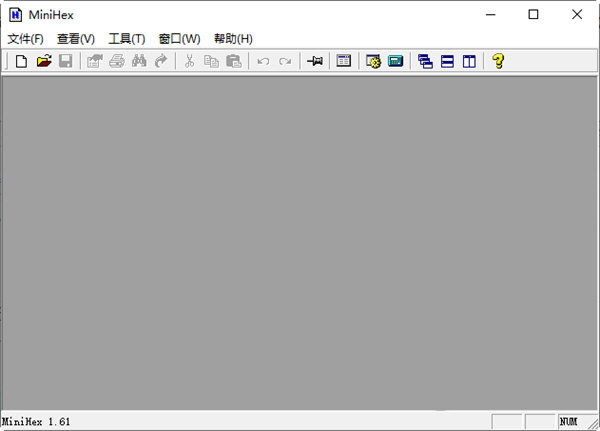600x431 pixels.
Task: Click the Open file folder icon
Action: pos(43,62)
